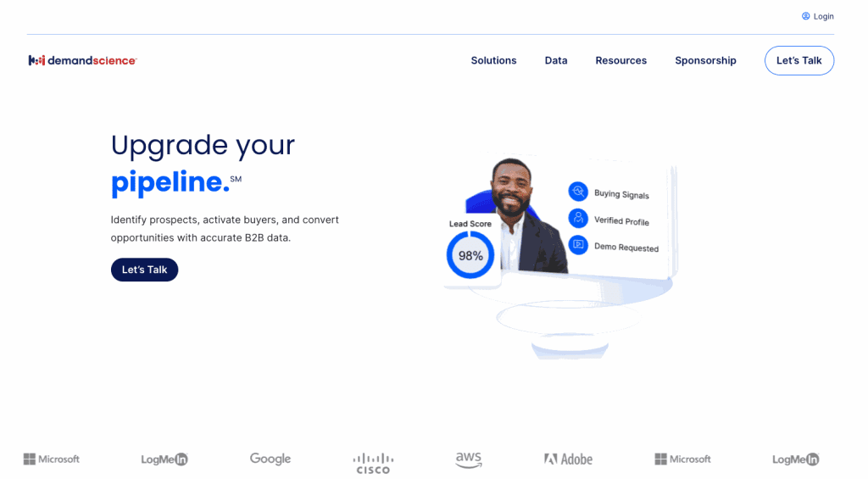The height and width of the screenshot is (479, 868).
Task: Go to the Sponsorship page
Action: tap(705, 60)
